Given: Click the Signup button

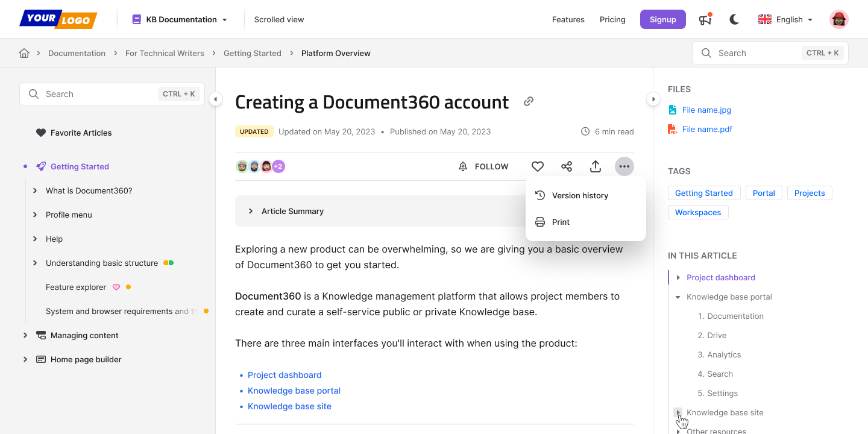Looking at the screenshot, I should (663, 19).
